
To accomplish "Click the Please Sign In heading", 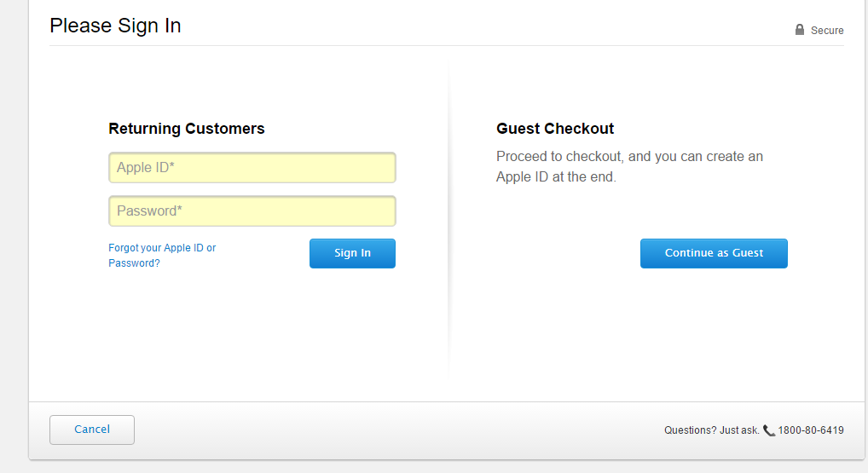I will (x=115, y=26).
